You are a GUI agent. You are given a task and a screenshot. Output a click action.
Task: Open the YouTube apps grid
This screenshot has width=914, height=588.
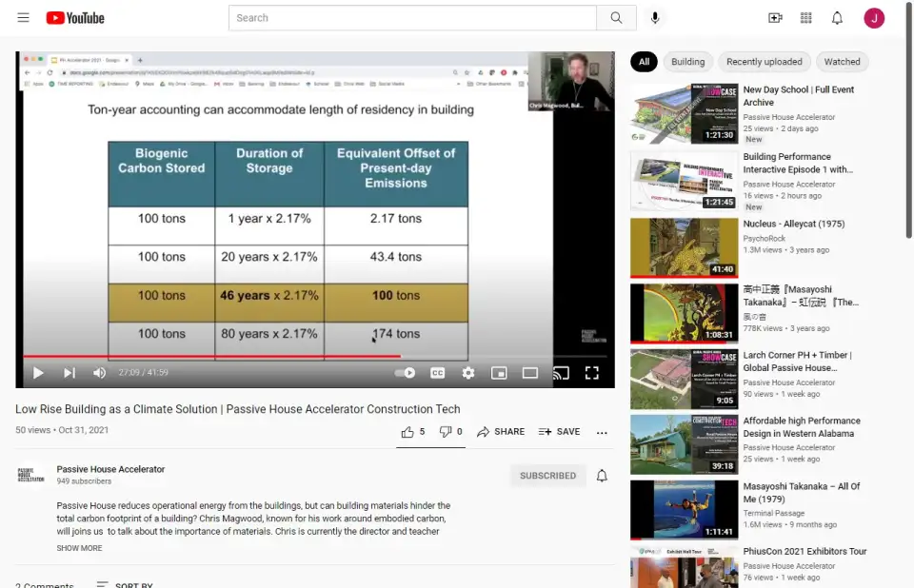click(x=806, y=18)
